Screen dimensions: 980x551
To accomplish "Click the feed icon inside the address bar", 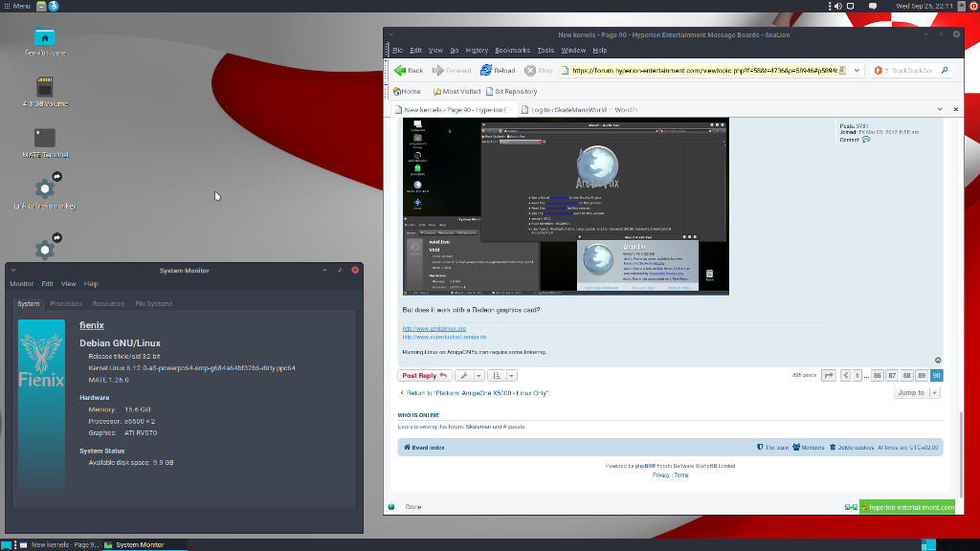I will [x=842, y=71].
